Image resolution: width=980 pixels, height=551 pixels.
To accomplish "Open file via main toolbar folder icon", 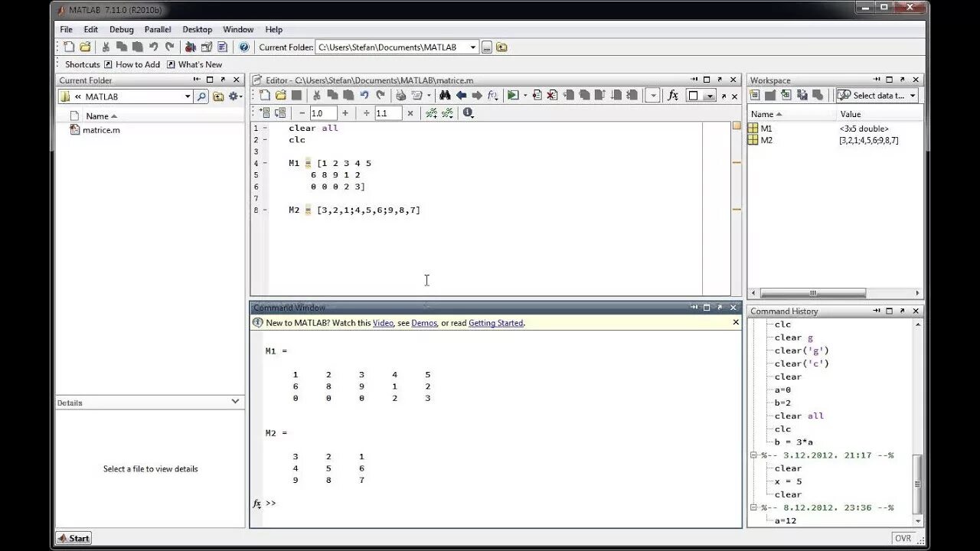I will tap(85, 47).
